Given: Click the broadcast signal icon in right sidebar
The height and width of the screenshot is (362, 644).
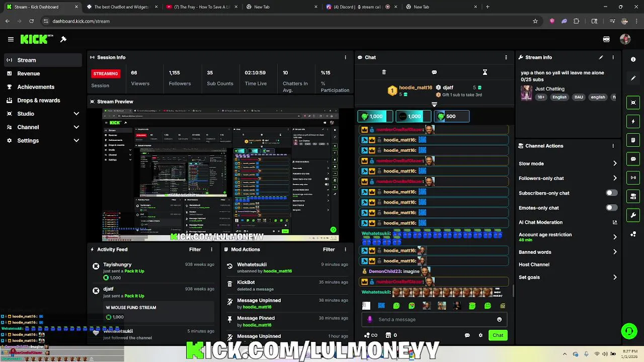Looking at the screenshot, I should 633,177.
